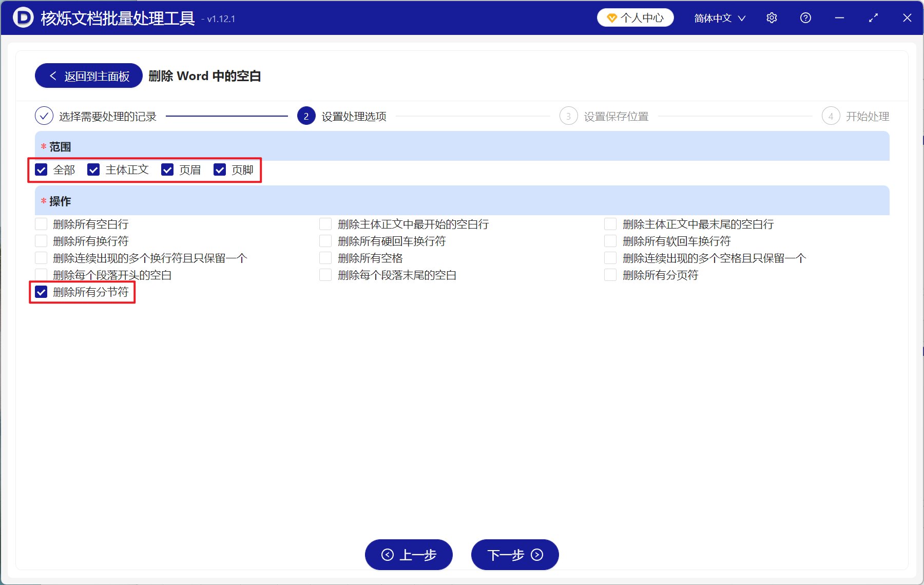Uncheck the 全部 checkbox
Viewport: 924px width, 585px height.
pos(41,169)
